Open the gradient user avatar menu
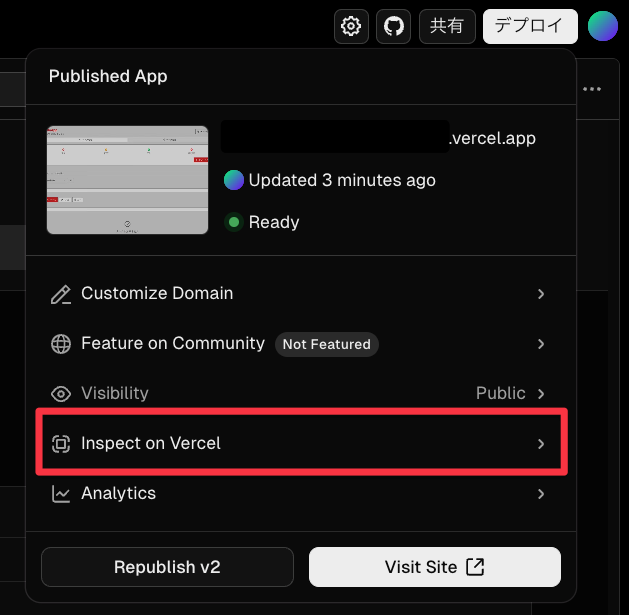The image size is (629, 615). tap(603, 26)
